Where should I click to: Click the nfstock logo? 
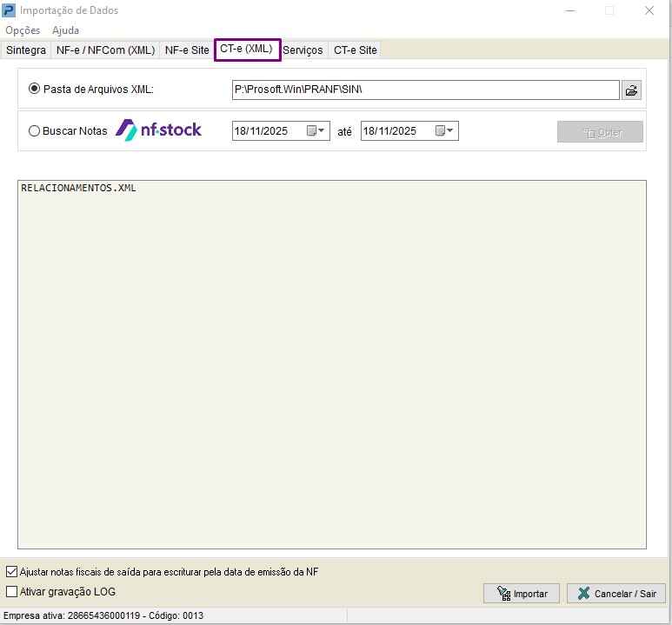point(158,130)
